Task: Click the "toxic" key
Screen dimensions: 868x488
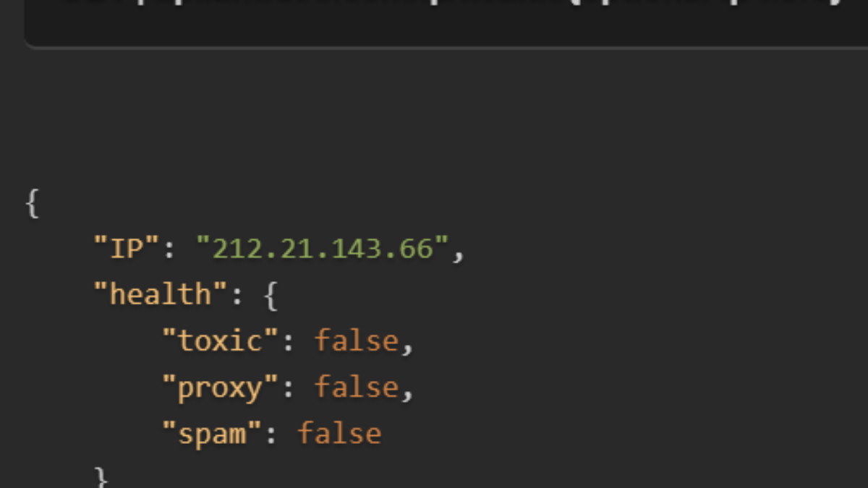Action: coord(219,341)
